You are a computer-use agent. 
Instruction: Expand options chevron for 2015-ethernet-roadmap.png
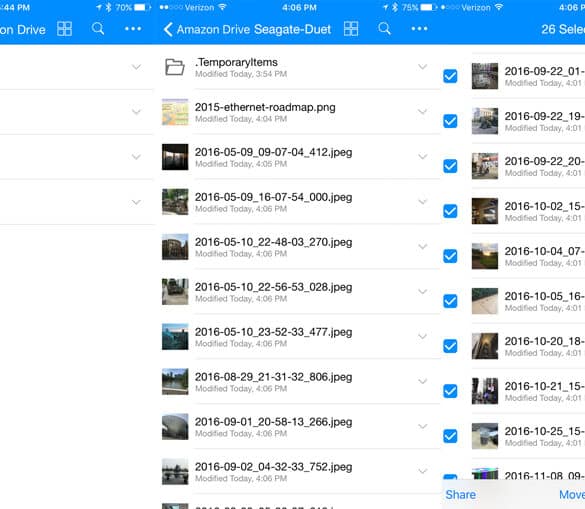click(422, 112)
